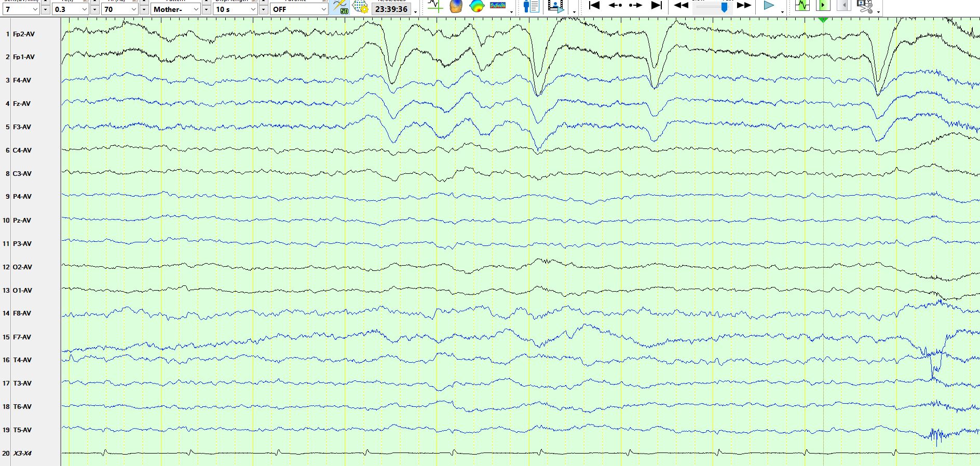
Task: Select the Fp2-AV channel label
Action: tap(24, 34)
